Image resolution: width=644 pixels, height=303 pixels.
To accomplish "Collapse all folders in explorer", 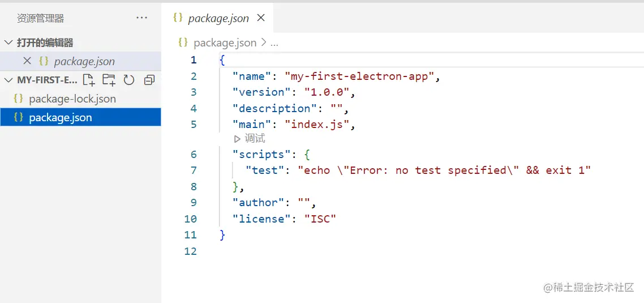I will (149, 80).
